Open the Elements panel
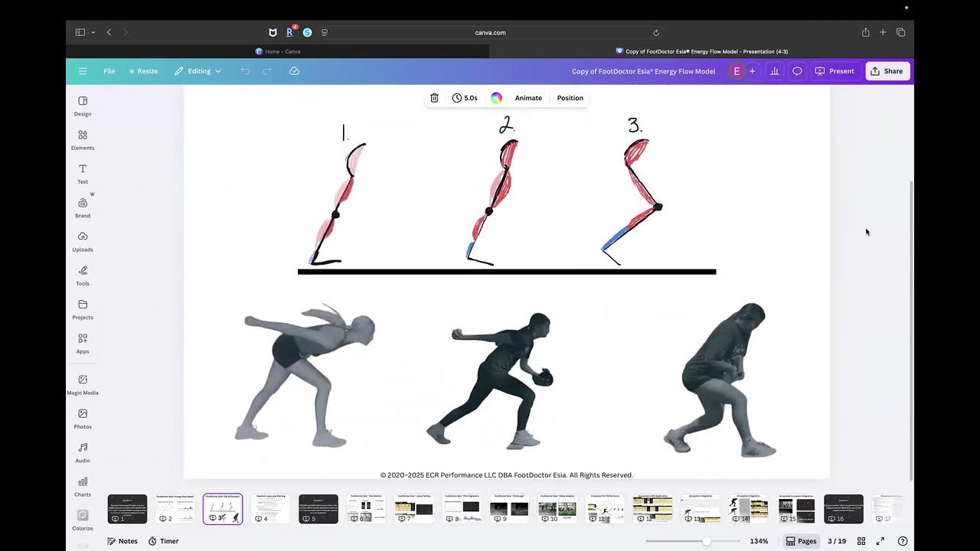Image resolution: width=980 pixels, height=551 pixels. pos(83,140)
